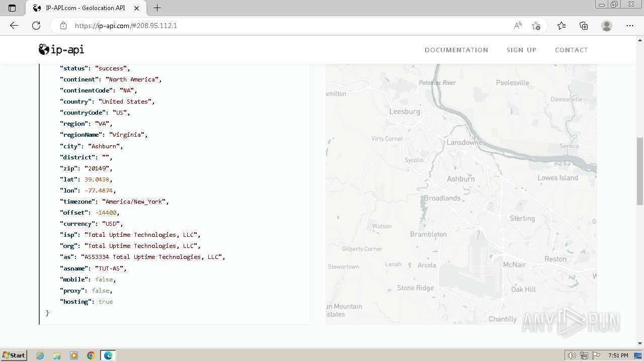Go back to previous page
This screenshot has width=644, height=362.
point(14,26)
